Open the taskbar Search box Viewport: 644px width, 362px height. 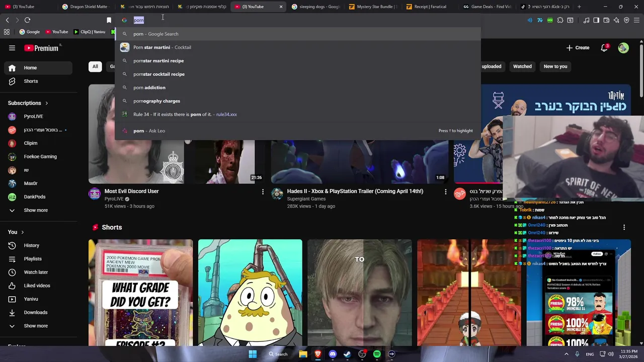coord(278,354)
